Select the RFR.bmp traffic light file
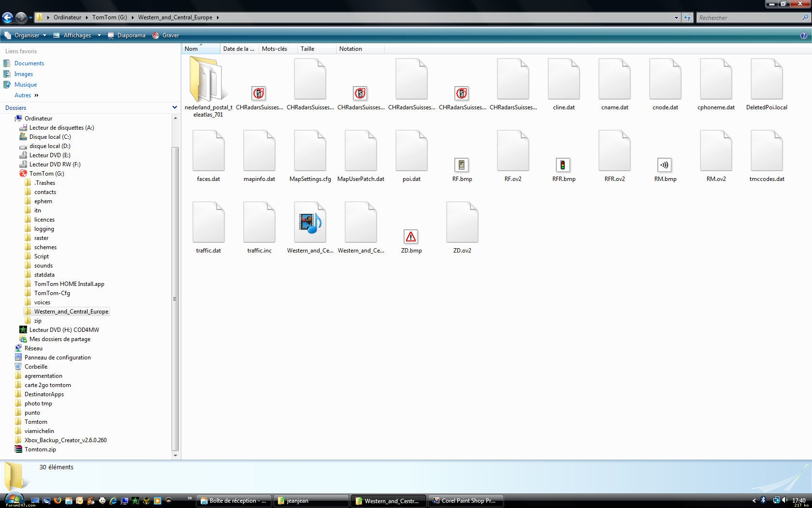The height and width of the screenshot is (508, 812). pyautogui.click(x=563, y=165)
